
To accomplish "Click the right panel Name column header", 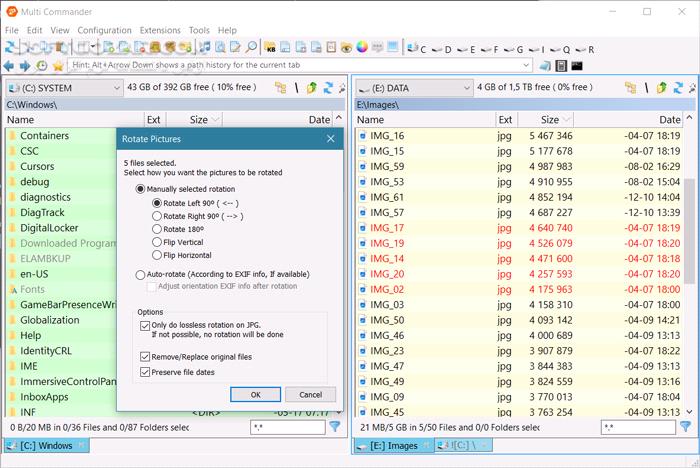I will [425, 120].
